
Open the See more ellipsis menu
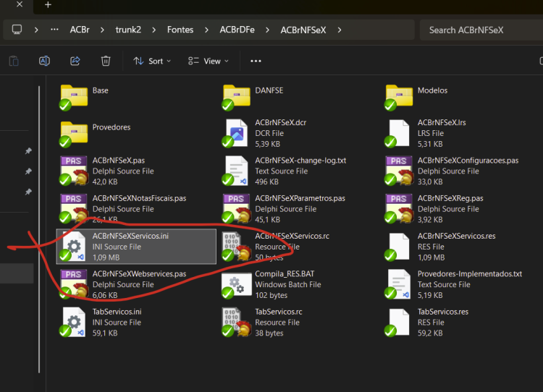click(256, 61)
